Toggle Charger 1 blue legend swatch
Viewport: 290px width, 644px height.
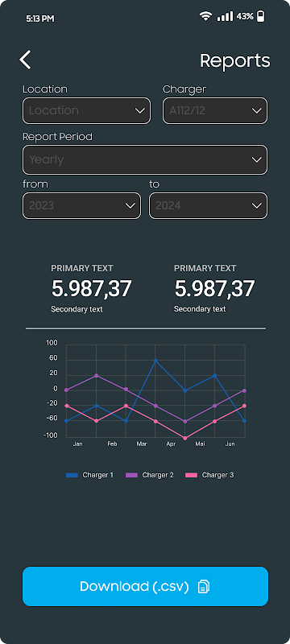tap(72, 475)
